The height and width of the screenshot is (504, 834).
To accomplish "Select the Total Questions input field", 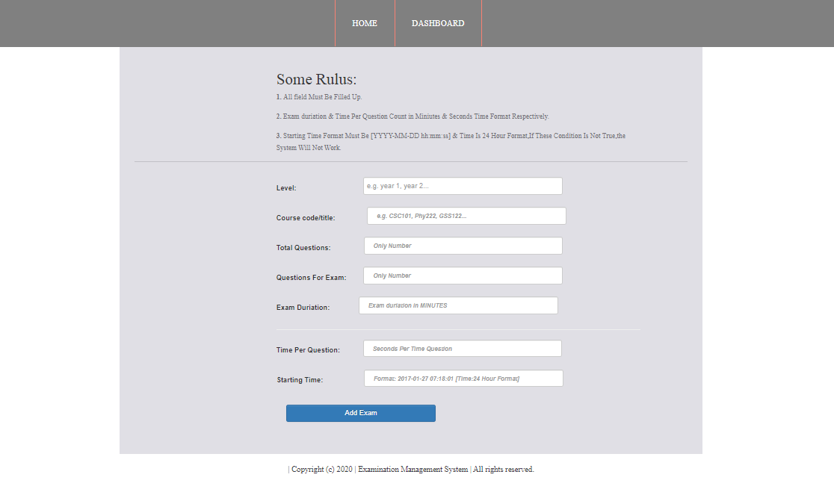I will click(x=463, y=246).
